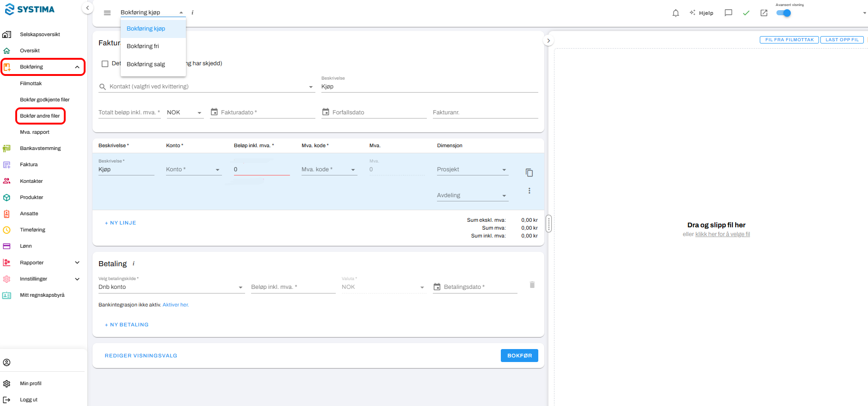This screenshot has height=406, width=868.
Task: Go to Bankavstemming in the sidebar
Action: (x=40, y=148)
